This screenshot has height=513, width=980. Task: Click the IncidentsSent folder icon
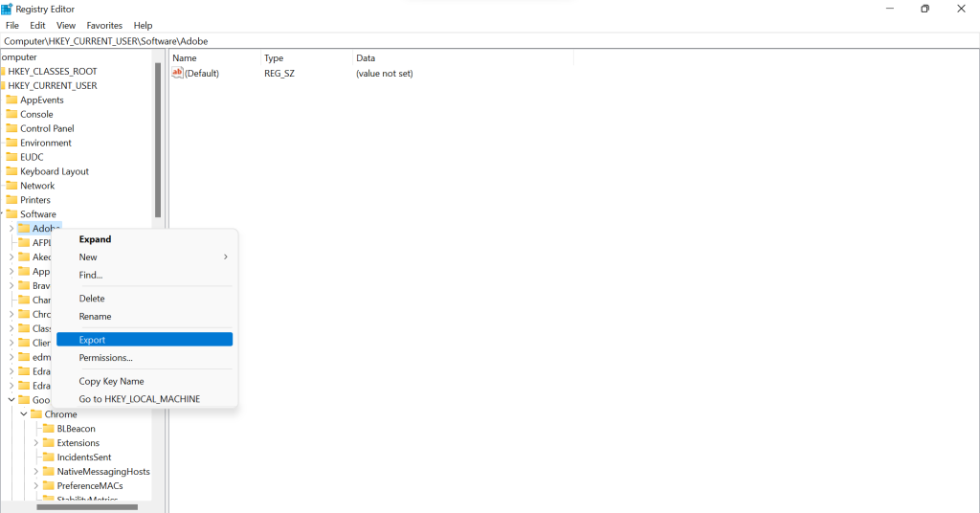click(49, 457)
